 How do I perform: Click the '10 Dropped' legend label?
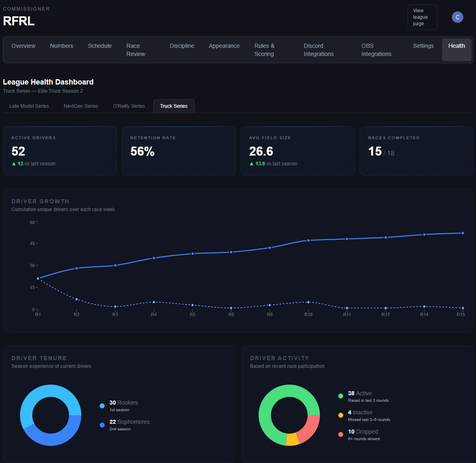tap(363, 432)
